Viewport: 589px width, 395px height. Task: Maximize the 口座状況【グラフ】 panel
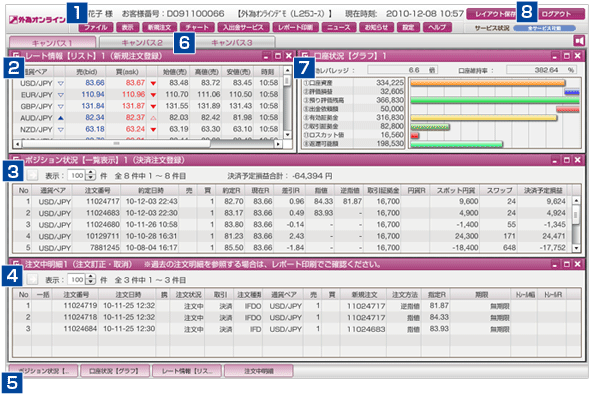(x=566, y=56)
